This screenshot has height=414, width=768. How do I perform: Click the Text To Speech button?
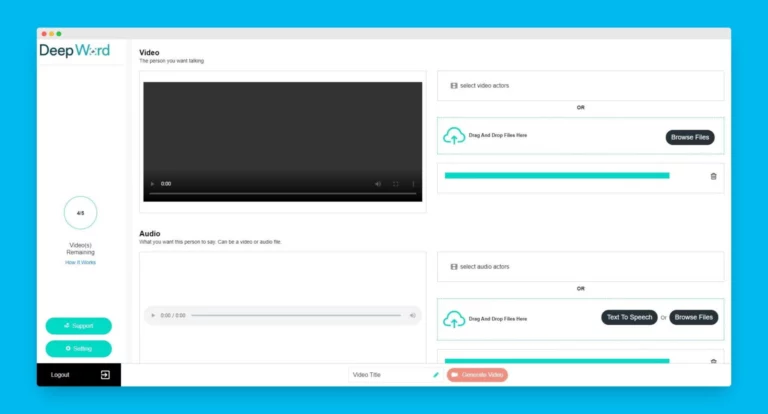629,317
